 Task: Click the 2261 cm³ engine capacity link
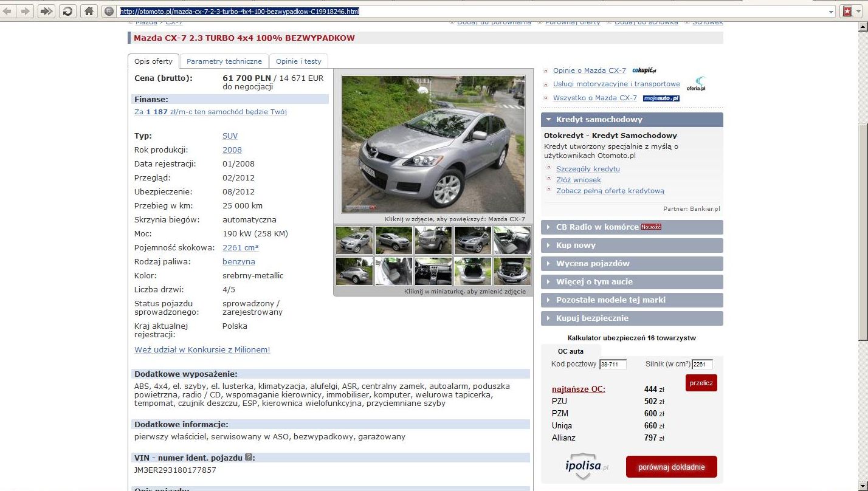click(x=241, y=248)
